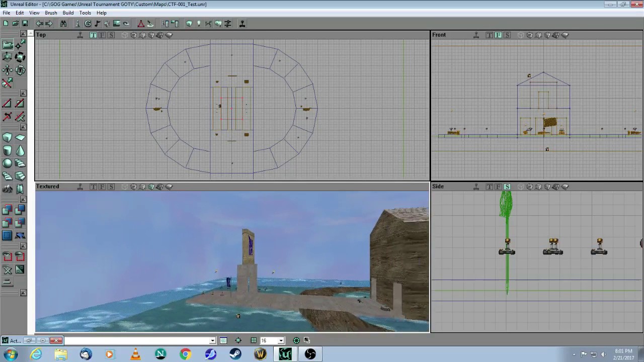Image resolution: width=644 pixels, height=362 pixels.
Task: Play the map with joystick icon
Action: coord(242,24)
